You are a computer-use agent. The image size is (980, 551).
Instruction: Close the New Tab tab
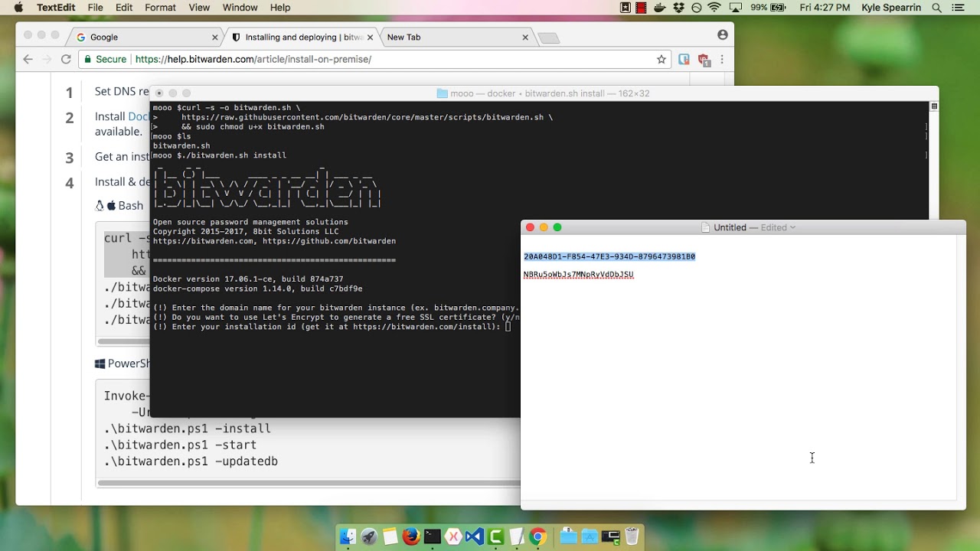tap(525, 37)
